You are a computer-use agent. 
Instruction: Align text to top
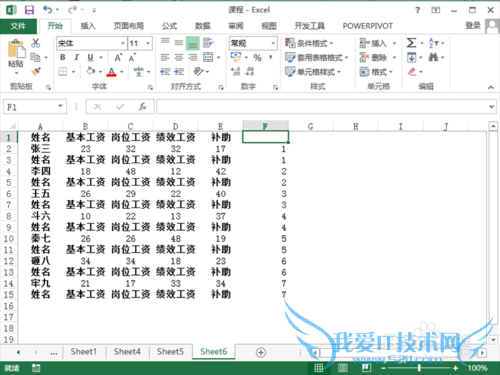[x=165, y=42]
